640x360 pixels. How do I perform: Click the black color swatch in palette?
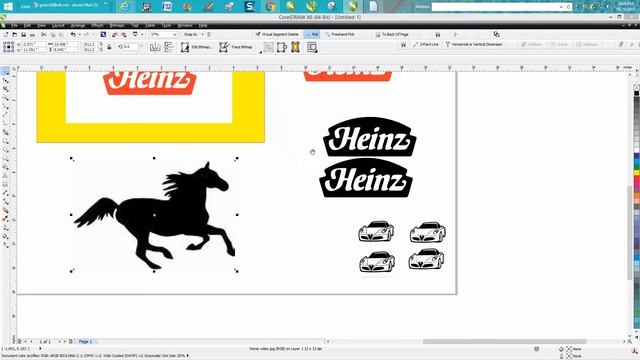636,93
